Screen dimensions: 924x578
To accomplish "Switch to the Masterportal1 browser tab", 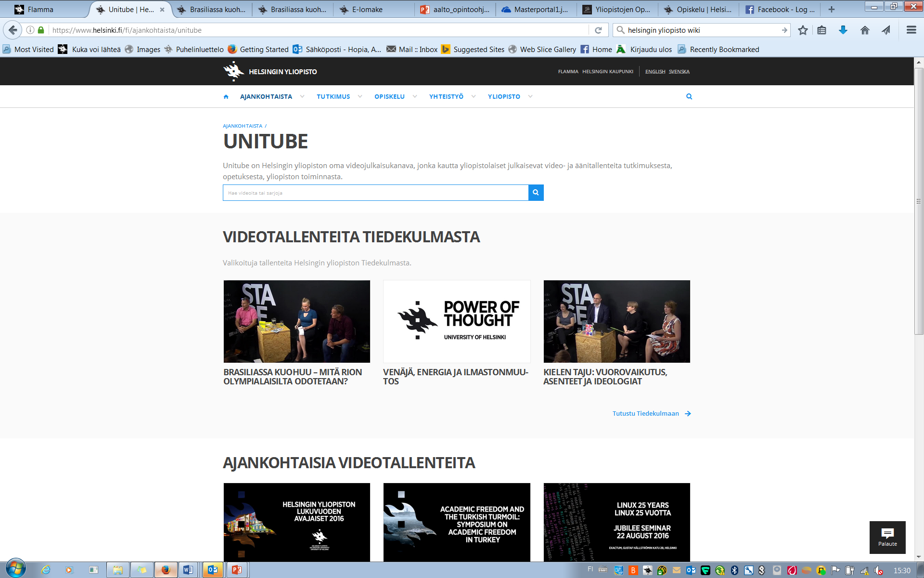I will tap(535, 9).
